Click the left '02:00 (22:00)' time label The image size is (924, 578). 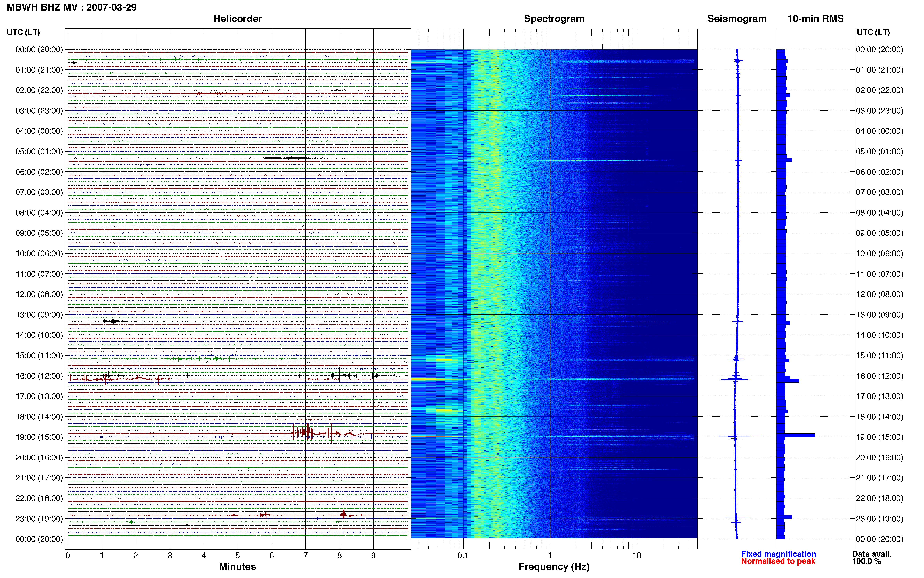coord(39,90)
